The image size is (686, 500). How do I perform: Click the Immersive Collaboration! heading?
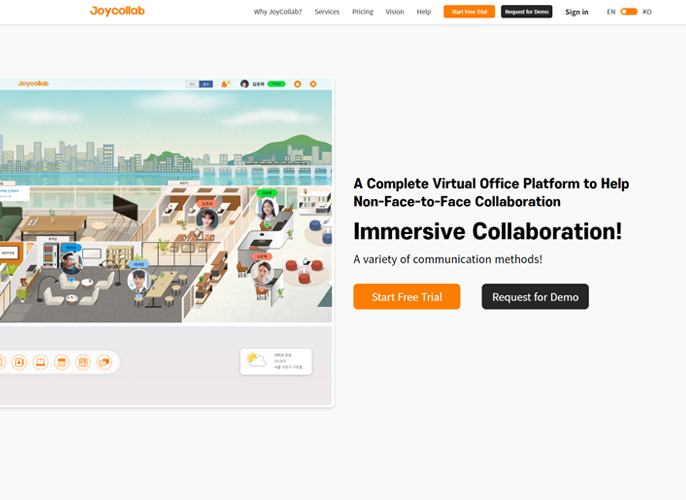[487, 231]
